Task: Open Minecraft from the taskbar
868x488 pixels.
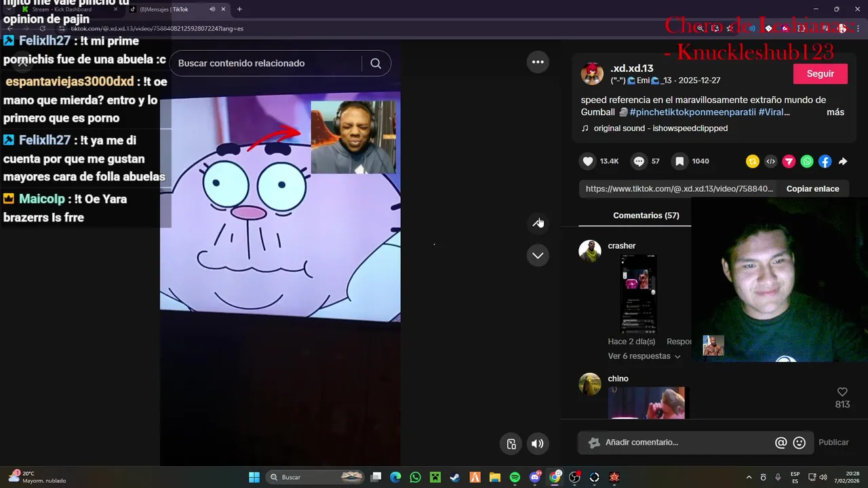Action: (435, 477)
